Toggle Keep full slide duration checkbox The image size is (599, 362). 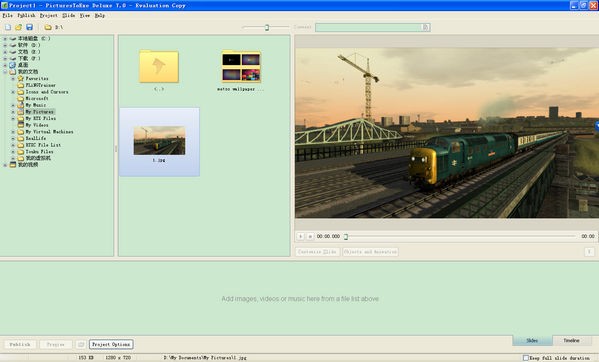526,358
